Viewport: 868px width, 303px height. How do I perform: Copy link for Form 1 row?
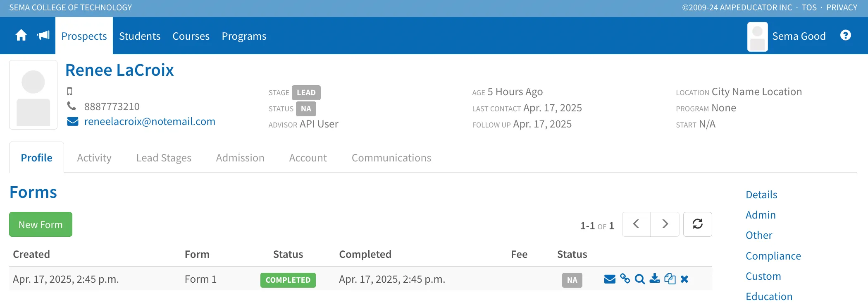625,279
